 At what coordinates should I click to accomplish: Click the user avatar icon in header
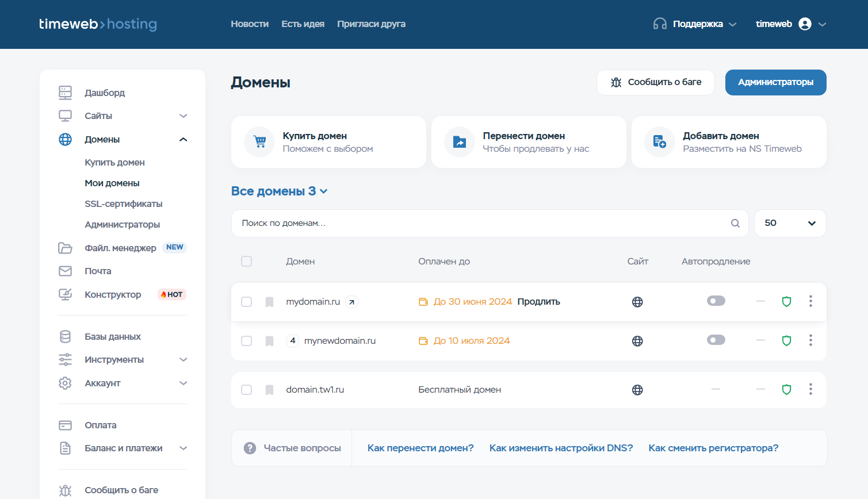(x=805, y=24)
